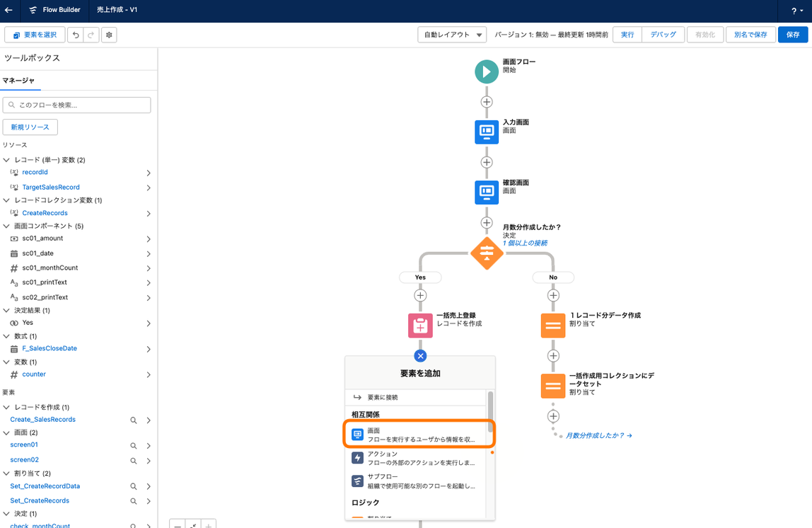
Task: Open TargetSalesRecord resource link
Action: (51, 187)
